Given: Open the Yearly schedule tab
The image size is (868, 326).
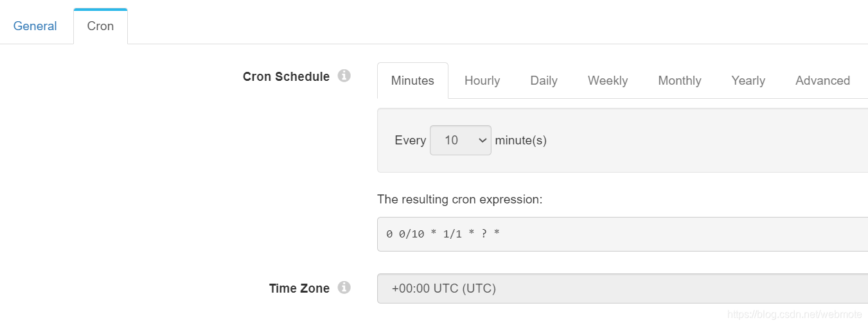Looking at the screenshot, I should point(748,81).
